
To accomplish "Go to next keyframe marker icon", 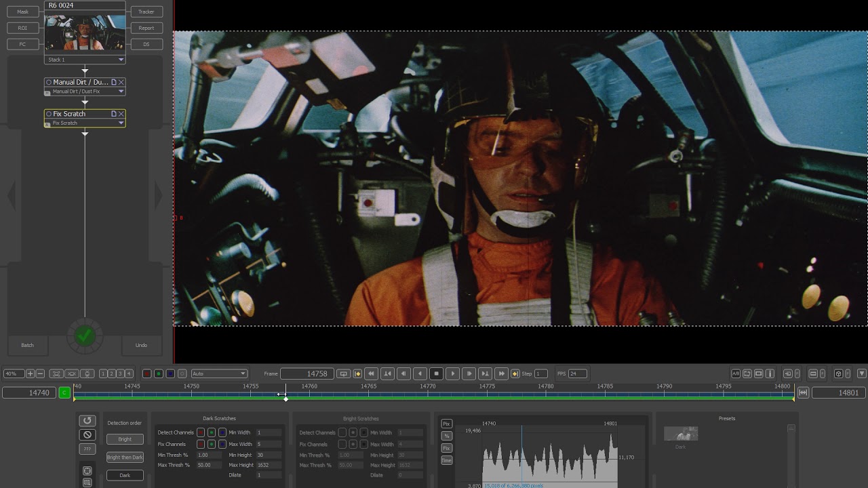I will tap(515, 373).
